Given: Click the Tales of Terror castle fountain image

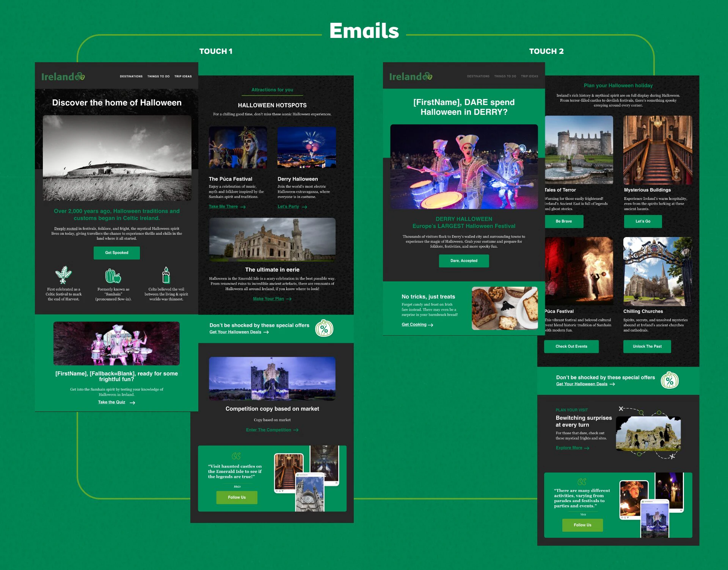Looking at the screenshot, I should (x=579, y=150).
